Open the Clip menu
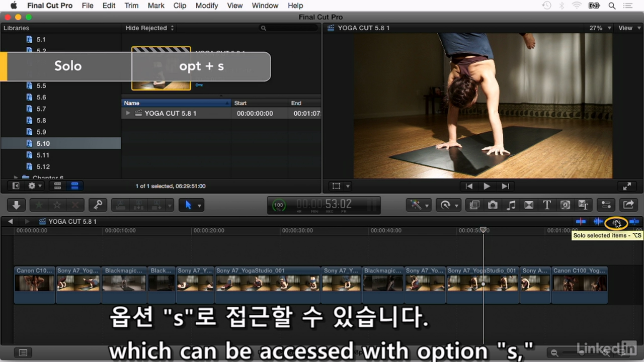The width and height of the screenshot is (644, 362). coord(180,6)
